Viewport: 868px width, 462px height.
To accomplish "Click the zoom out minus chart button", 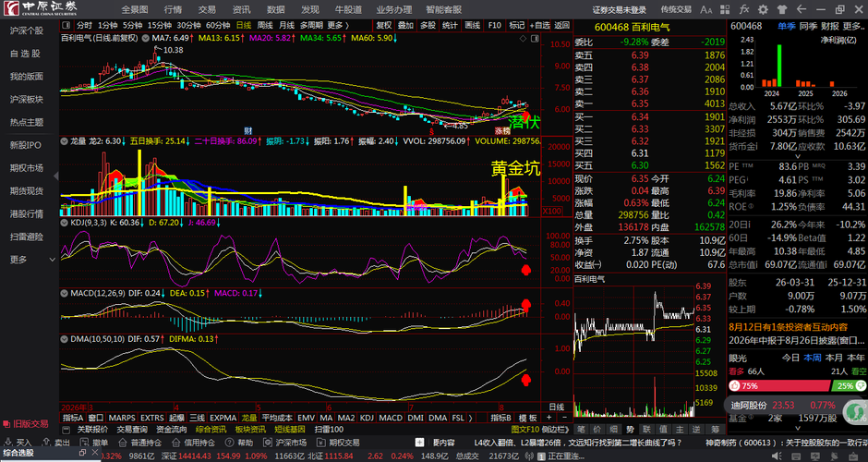I will point(564,418).
